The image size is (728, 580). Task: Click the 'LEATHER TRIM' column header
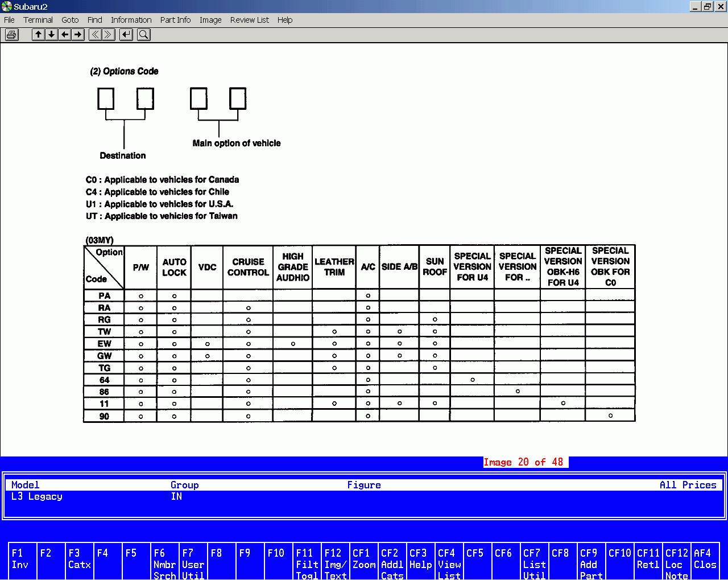(334, 267)
